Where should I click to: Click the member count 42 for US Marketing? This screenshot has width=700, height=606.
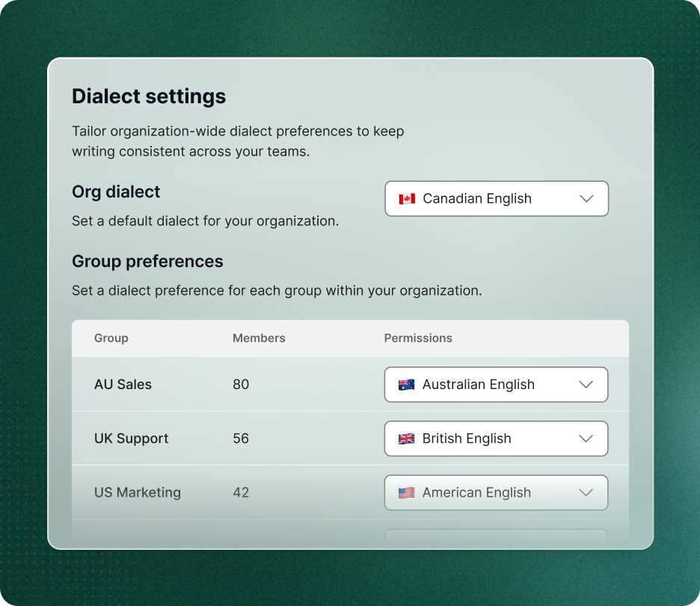point(241,492)
